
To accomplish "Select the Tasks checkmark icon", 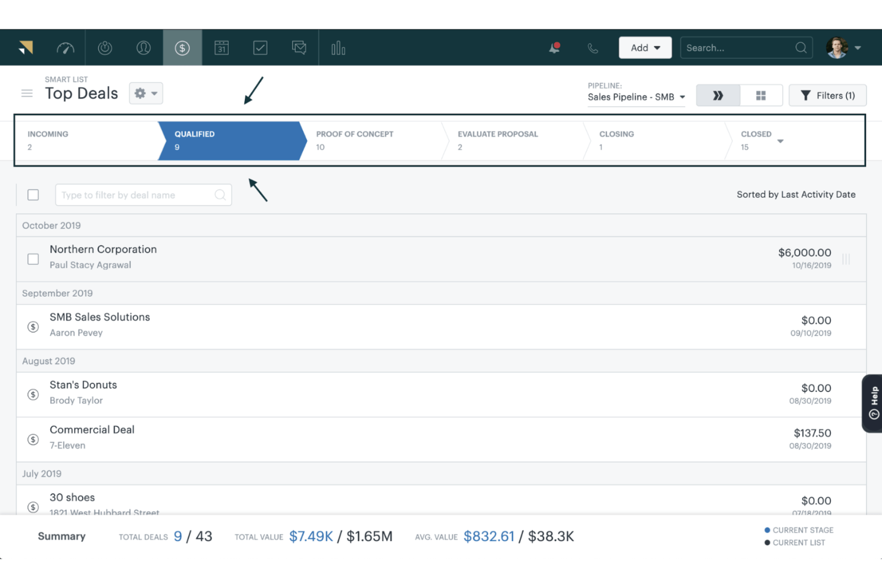I will [260, 48].
